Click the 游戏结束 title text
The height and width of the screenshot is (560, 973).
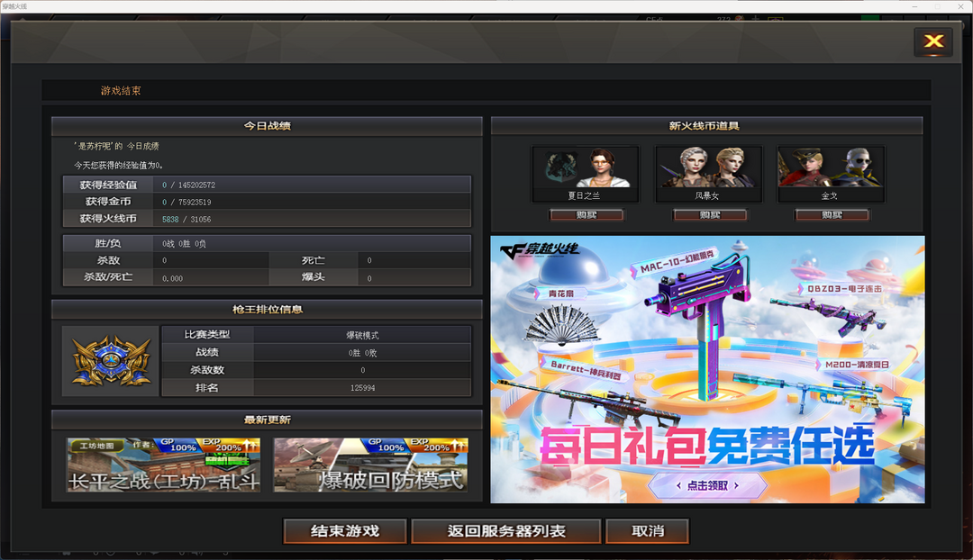click(121, 91)
